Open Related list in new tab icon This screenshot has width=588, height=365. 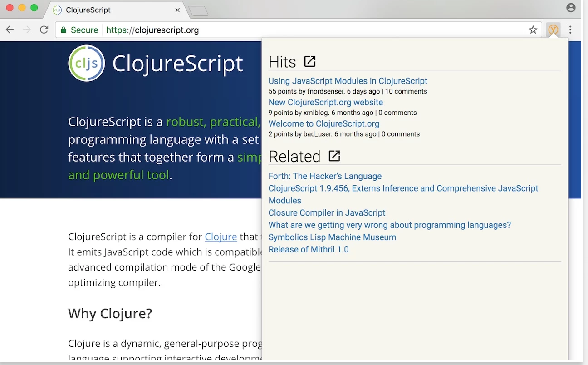pyautogui.click(x=334, y=156)
